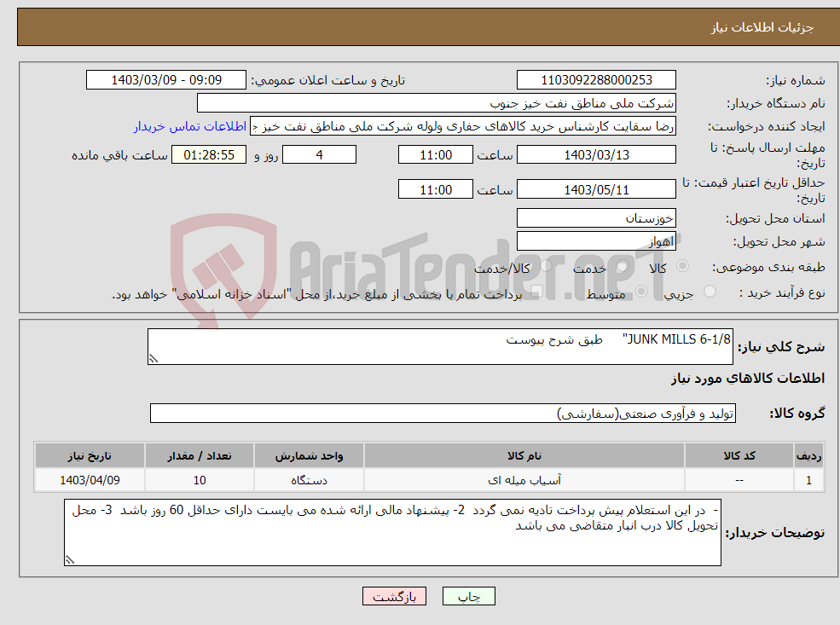840x625 pixels.
Task: Click the کد کالا column header
Action: (739, 456)
